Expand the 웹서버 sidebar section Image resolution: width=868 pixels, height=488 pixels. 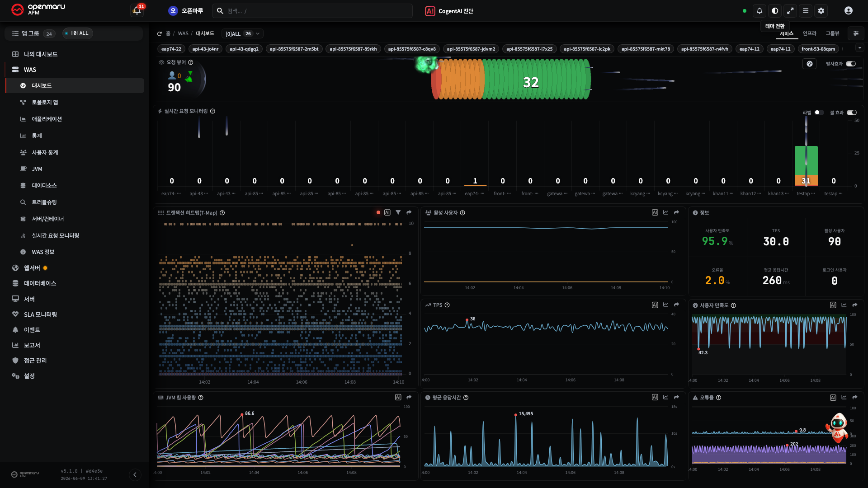click(x=32, y=268)
